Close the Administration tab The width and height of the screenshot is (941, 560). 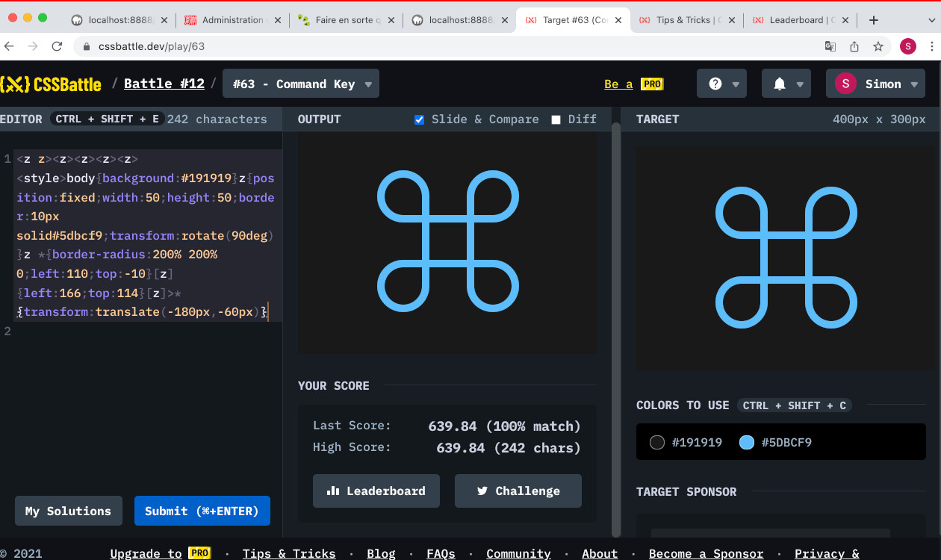(277, 20)
